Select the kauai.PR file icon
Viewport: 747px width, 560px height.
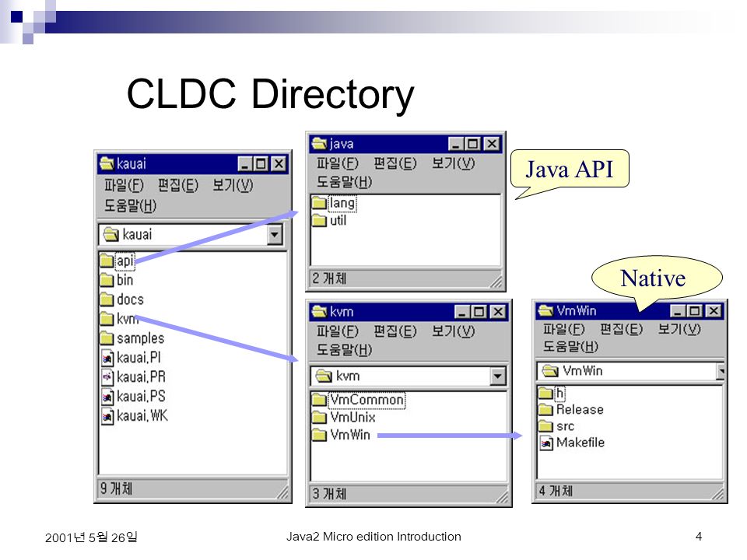point(107,377)
